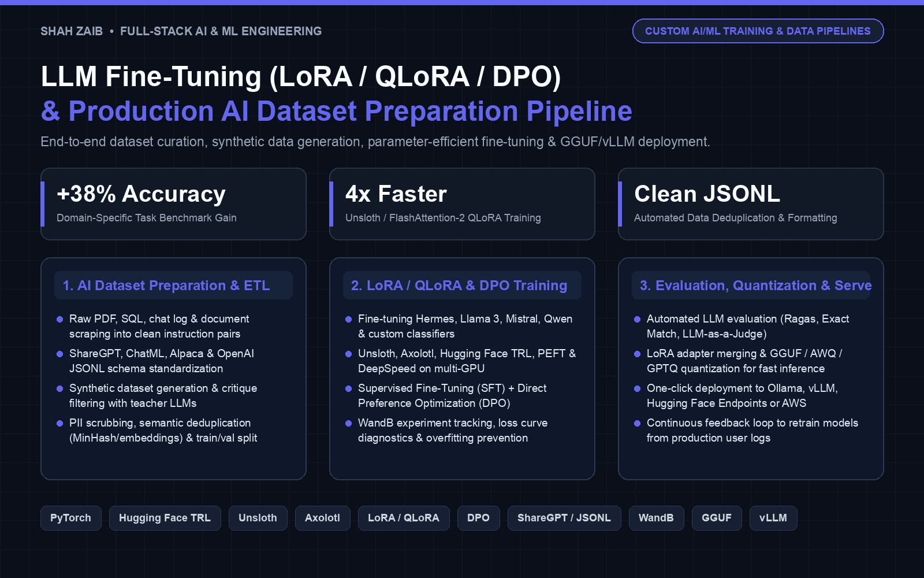Click 'Automated Data Deduplication & Formatting' caption
Image resolution: width=924 pixels, height=578 pixels.
(736, 218)
